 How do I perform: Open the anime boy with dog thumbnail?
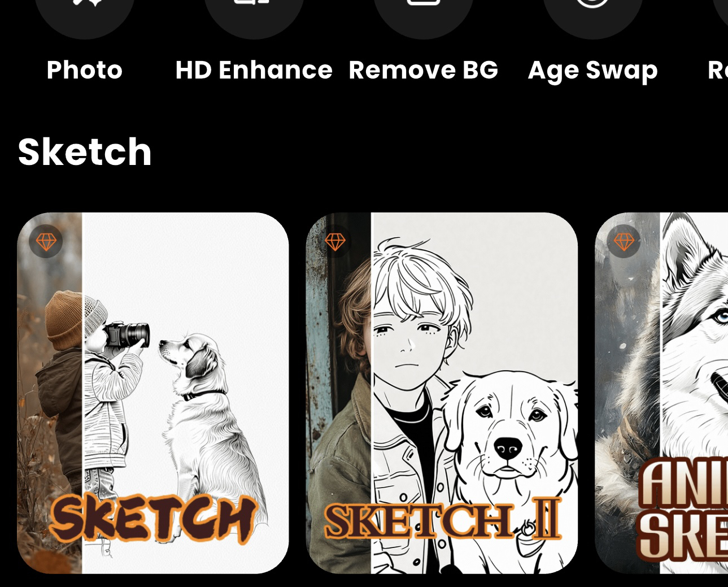pyautogui.click(x=442, y=393)
